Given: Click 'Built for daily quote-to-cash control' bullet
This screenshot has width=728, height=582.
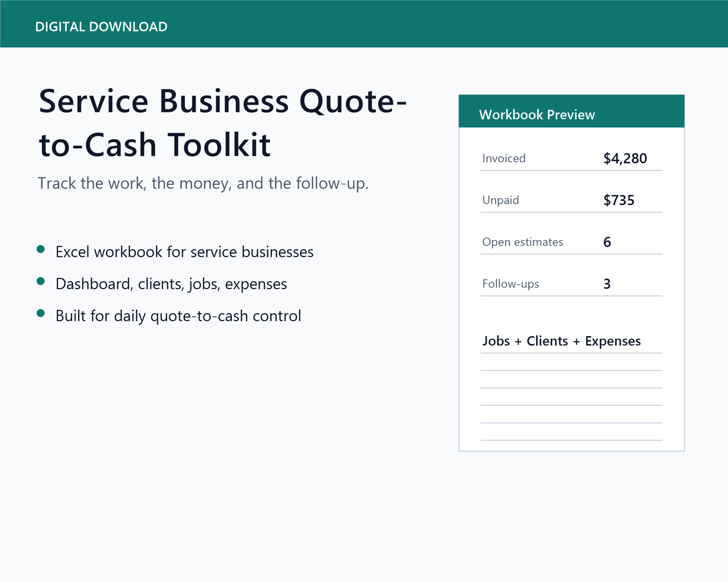Looking at the screenshot, I should pos(178,316).
